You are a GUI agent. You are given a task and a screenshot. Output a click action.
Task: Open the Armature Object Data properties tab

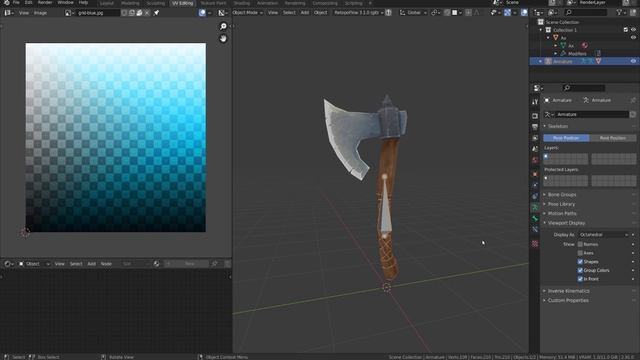535,207
